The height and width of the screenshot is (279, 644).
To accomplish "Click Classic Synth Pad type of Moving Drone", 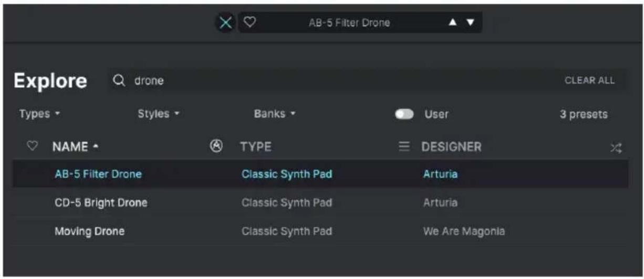I will point(287,231).
